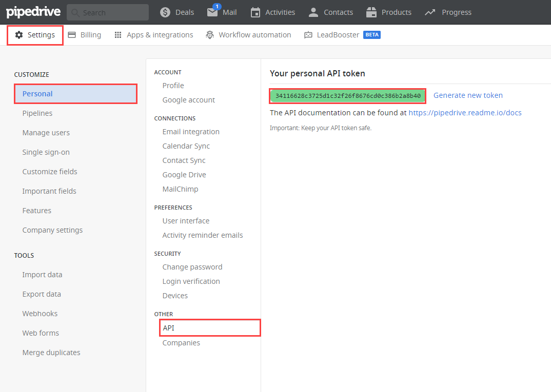Open Email integration settings

(191, 132)
